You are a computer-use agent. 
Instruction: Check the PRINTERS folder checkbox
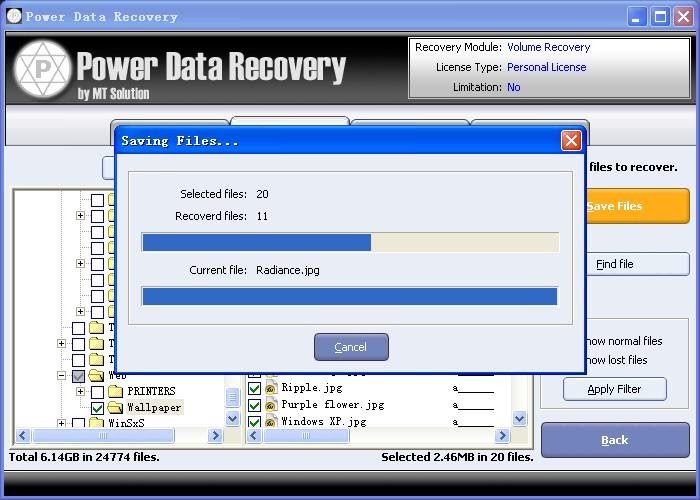pyautogui.click(x=97, y=392)
